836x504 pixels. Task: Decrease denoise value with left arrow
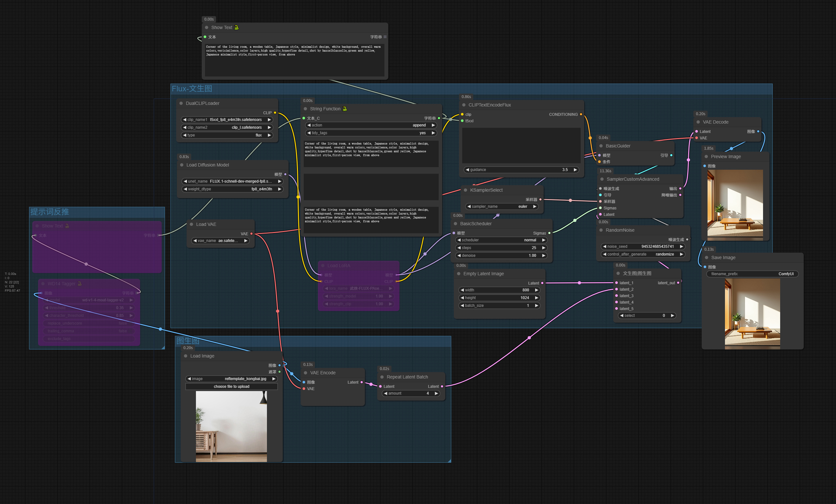(x=459, y=256)
